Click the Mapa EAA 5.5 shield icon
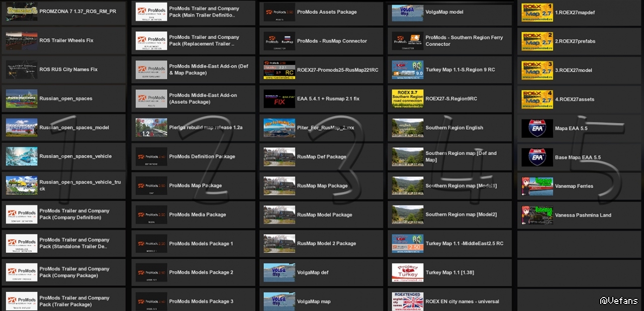 point(537,128)
